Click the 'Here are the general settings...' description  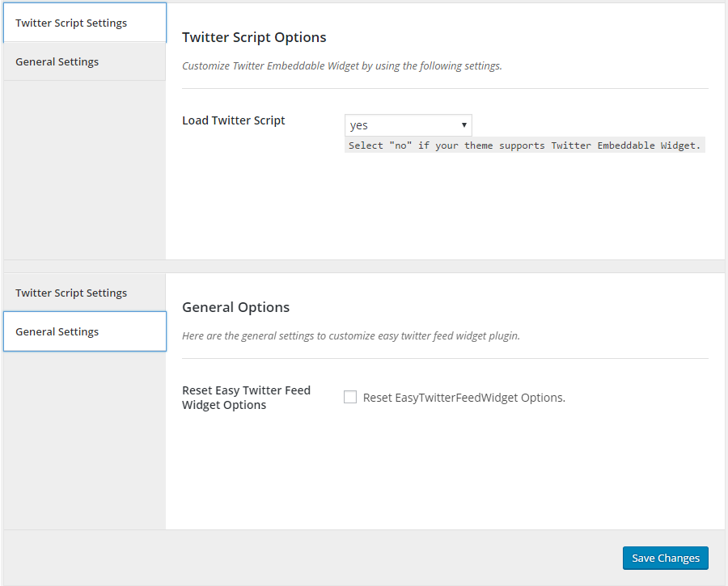pos(351,336)
